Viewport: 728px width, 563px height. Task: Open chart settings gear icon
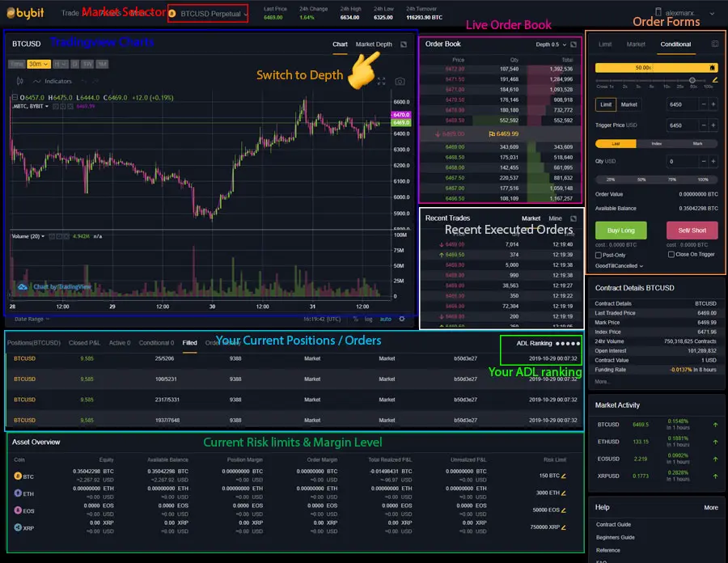tap(401, 319)
